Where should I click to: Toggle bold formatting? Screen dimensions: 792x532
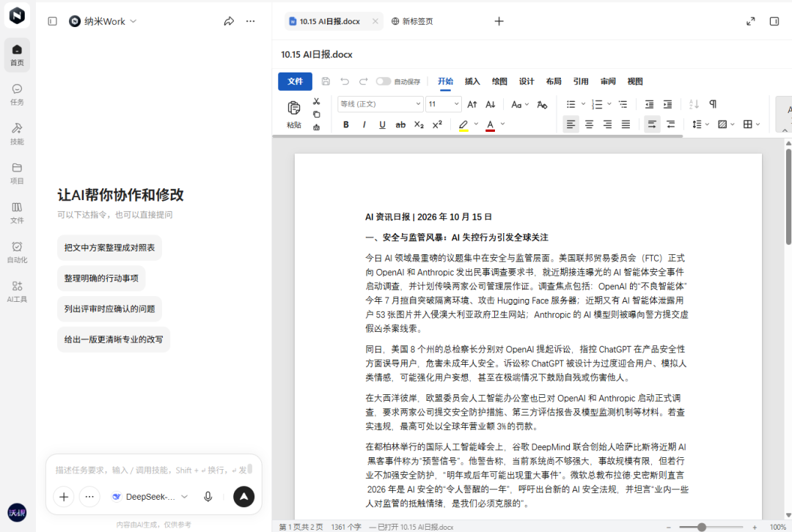coord(346,125)
